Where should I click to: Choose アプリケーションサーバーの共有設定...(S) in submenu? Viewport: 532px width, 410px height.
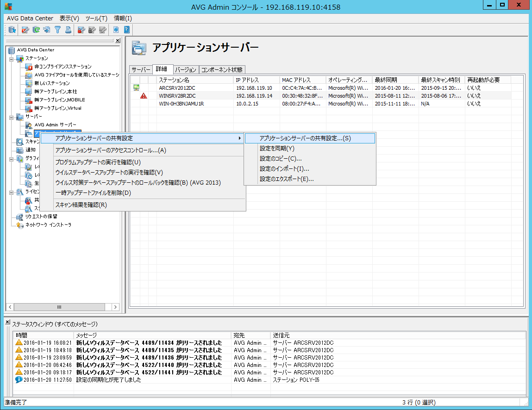pyautogui.click(x=310, y=138)
